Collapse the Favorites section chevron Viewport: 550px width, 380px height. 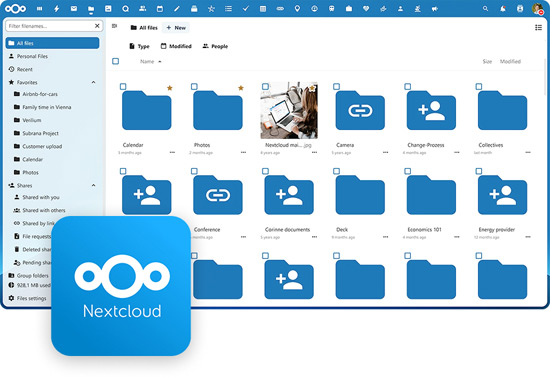coord(93,82)
